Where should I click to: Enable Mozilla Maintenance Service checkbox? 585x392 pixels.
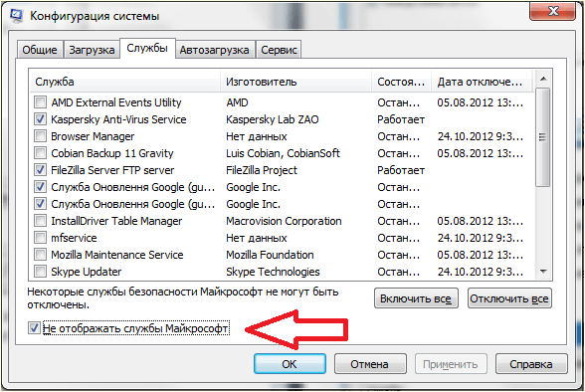(40, 255)
